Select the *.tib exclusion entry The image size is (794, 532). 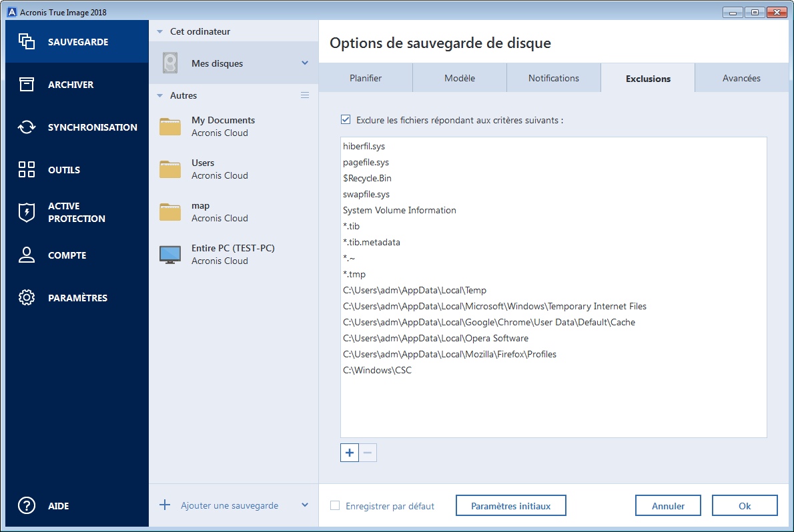554,226
